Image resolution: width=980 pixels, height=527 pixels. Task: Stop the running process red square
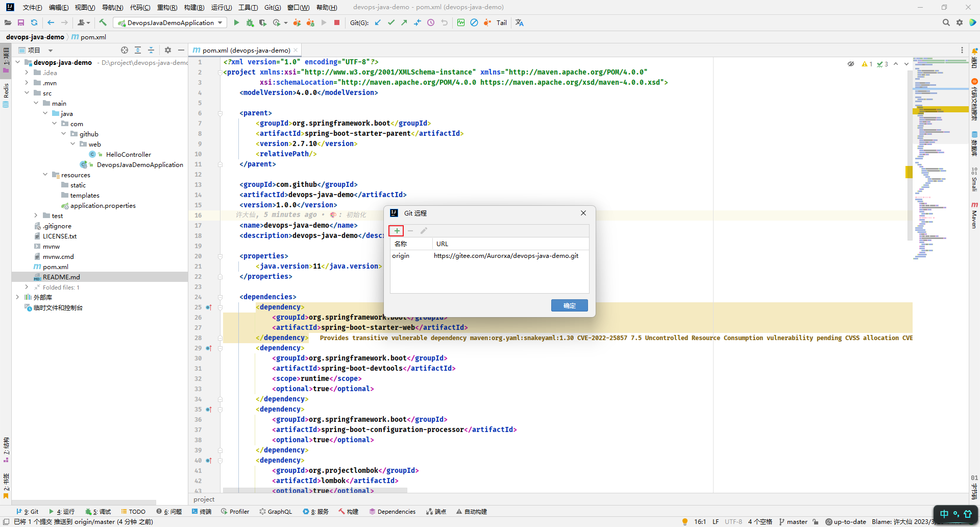pos(337,22)
